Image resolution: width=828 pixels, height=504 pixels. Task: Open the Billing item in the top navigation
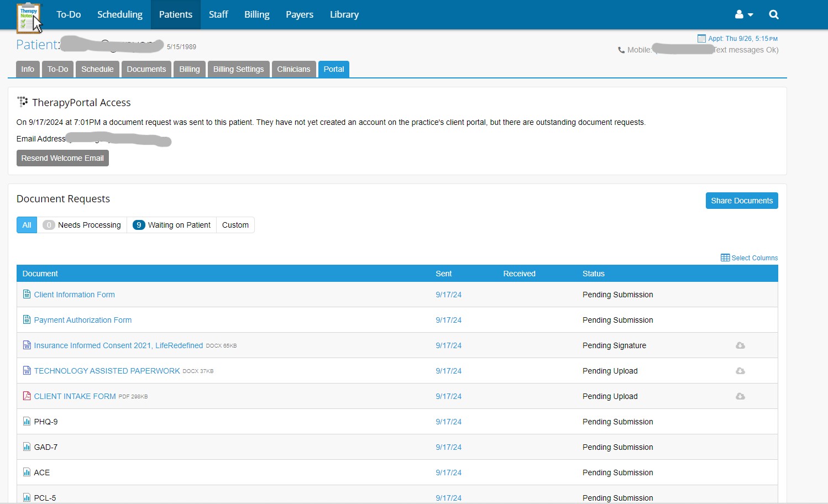point(257,14)
